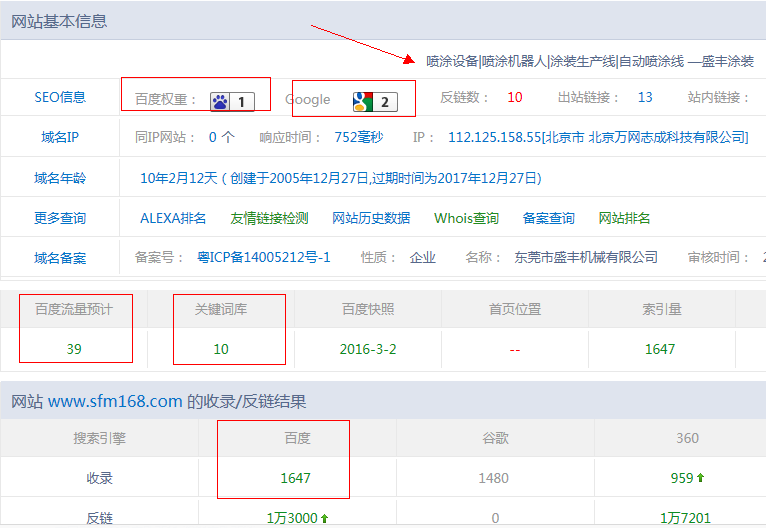766x528 pixels.
Task: Click the Google PageRank badge icon
Action: [x=374, y=101]
